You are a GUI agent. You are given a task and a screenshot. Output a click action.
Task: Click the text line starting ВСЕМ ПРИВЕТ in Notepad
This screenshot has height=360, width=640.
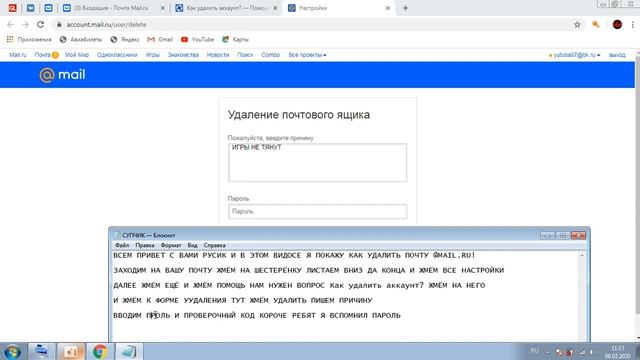(294, 255)
